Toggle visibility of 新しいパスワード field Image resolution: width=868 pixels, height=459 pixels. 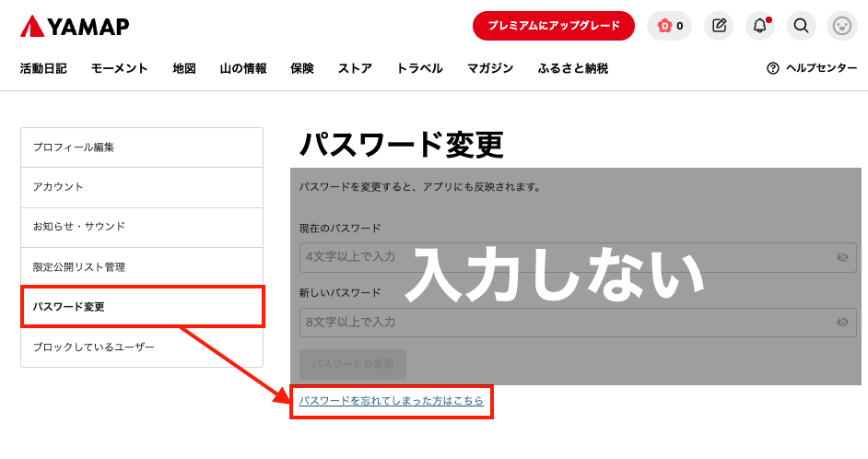click(842, 322)
